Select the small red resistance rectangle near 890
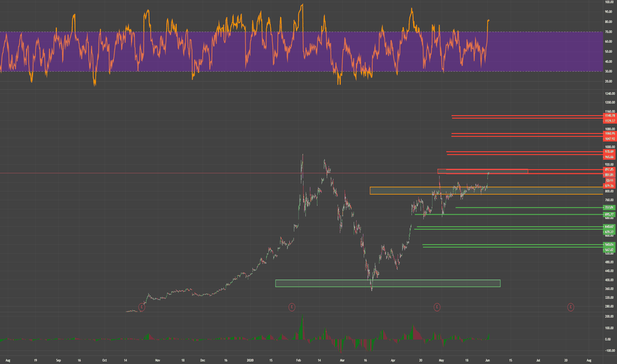 483,171
